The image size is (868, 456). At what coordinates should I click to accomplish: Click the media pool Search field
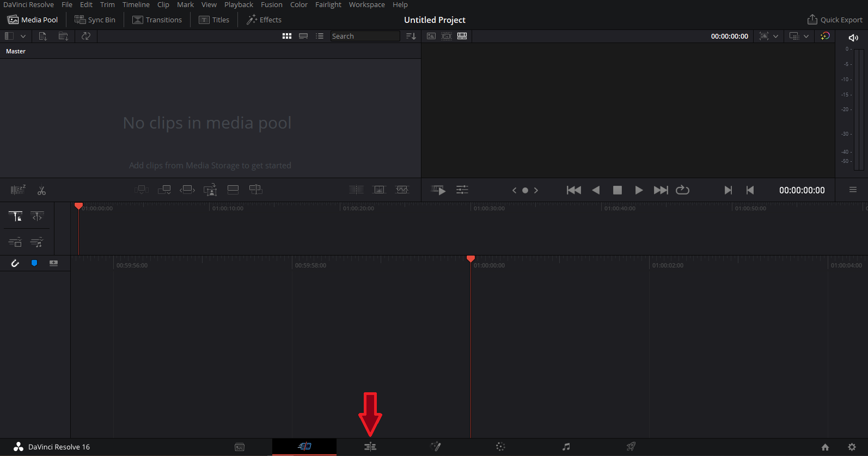(365, 36)
